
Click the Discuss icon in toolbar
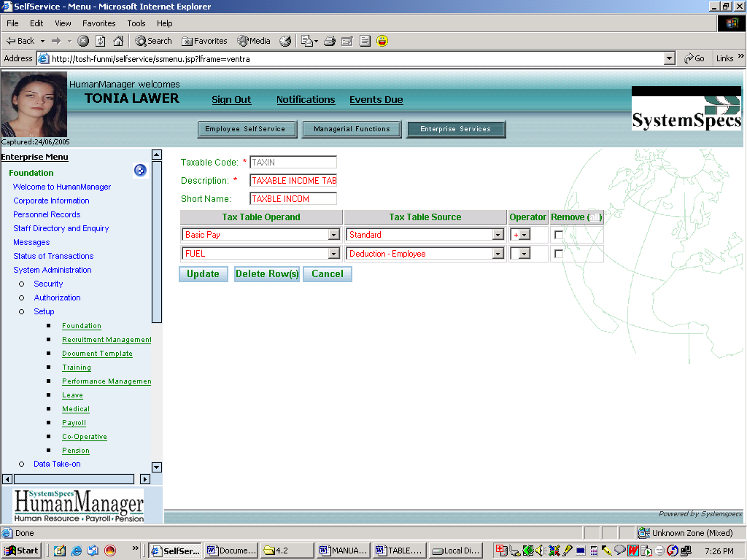coord(365,41)
